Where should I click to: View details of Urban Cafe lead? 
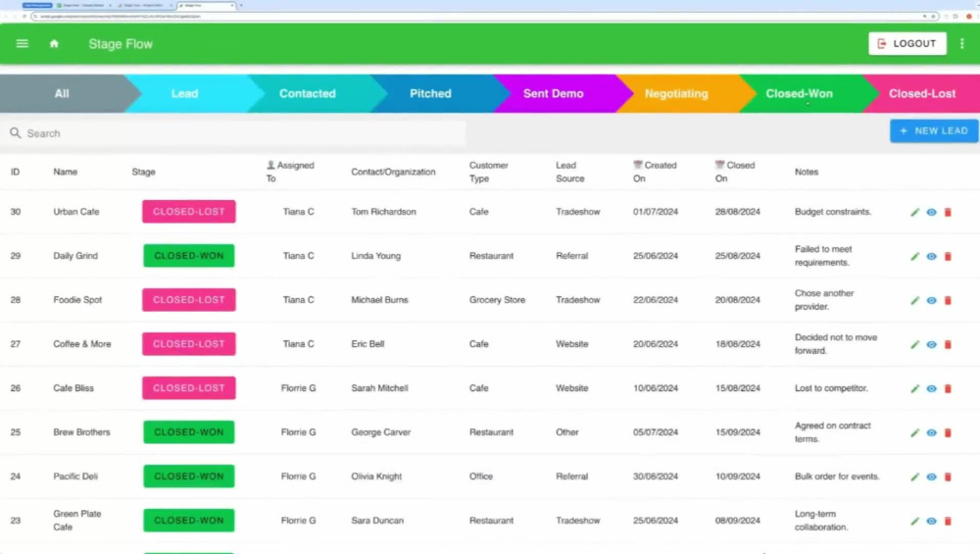coord(931,213)
